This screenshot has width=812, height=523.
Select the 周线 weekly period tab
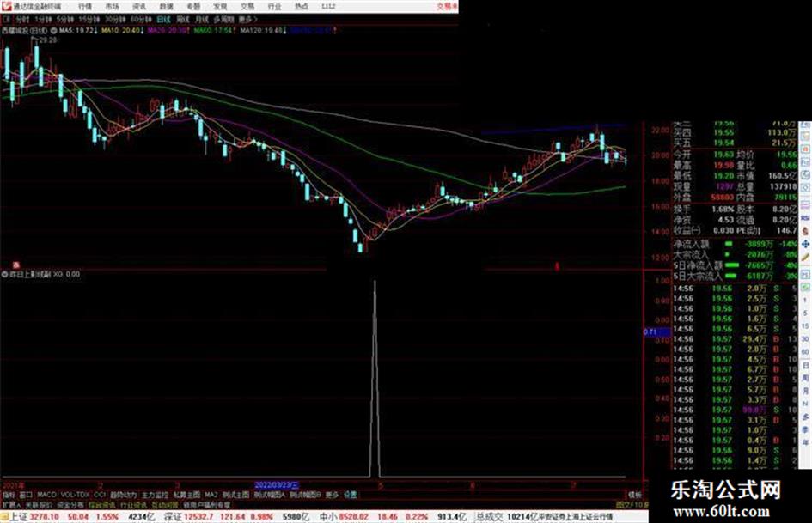pos(183,19)
